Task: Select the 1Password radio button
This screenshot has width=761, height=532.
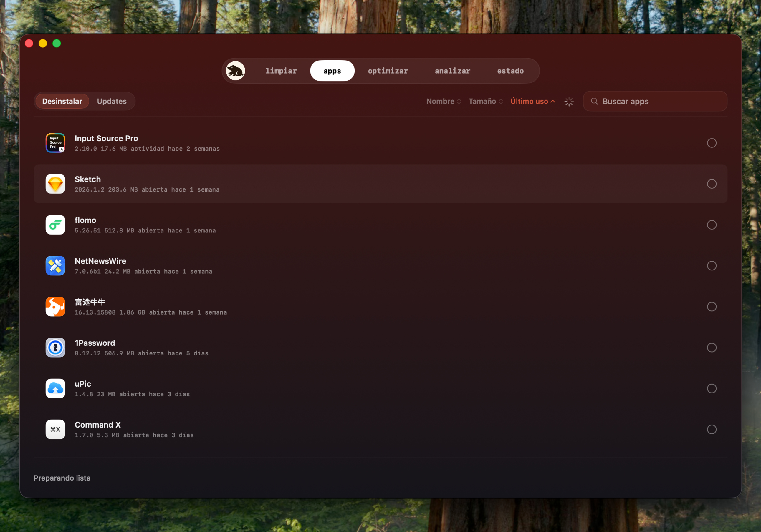Action: pyautogui.click(x=712, y=348)
